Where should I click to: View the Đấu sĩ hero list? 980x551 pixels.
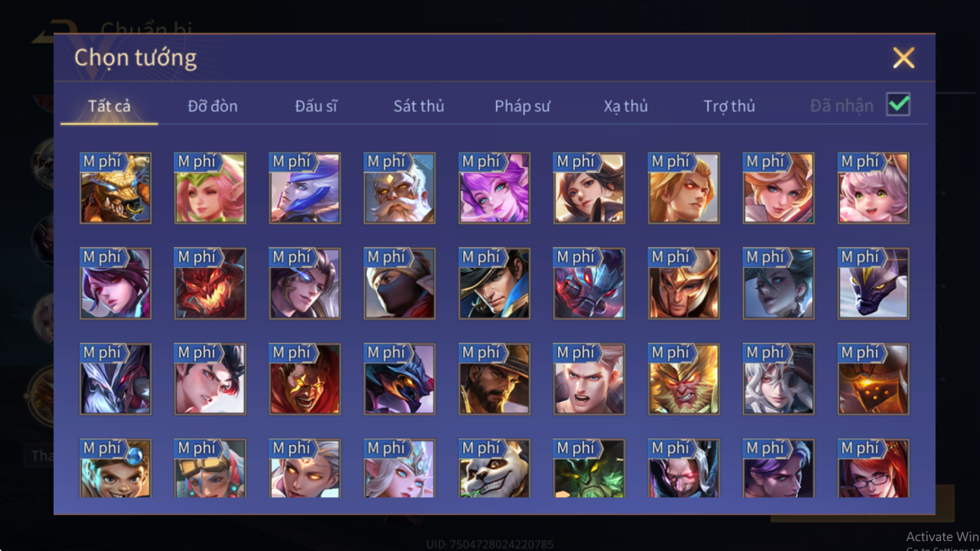tap(316, 106)
